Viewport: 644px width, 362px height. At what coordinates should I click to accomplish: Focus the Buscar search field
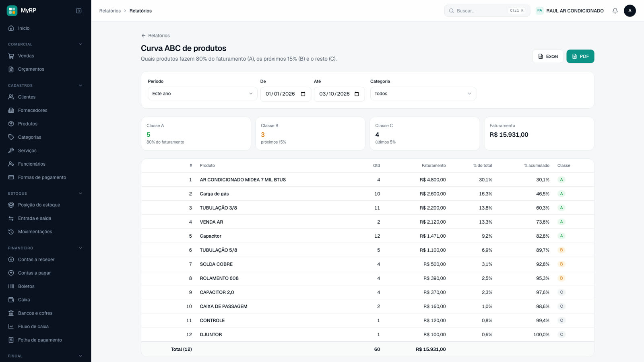pos(487,11)
